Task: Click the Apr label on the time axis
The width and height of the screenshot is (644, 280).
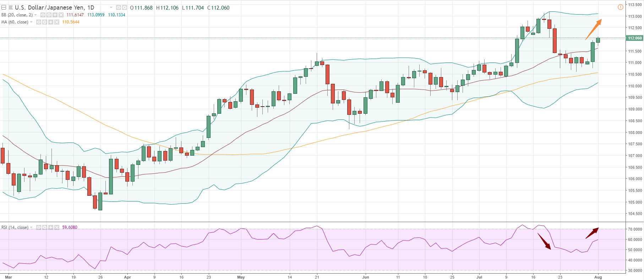Action: click(x=127, y=277)
